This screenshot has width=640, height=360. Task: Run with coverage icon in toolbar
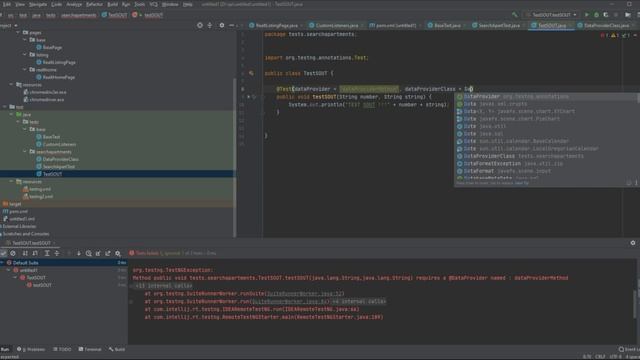tap(606, 15)
